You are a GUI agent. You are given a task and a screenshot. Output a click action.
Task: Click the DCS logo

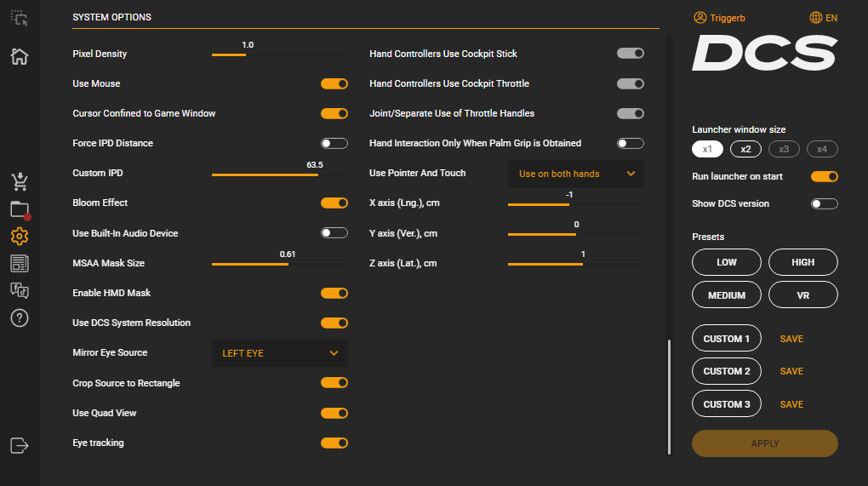tap(765, 53)
